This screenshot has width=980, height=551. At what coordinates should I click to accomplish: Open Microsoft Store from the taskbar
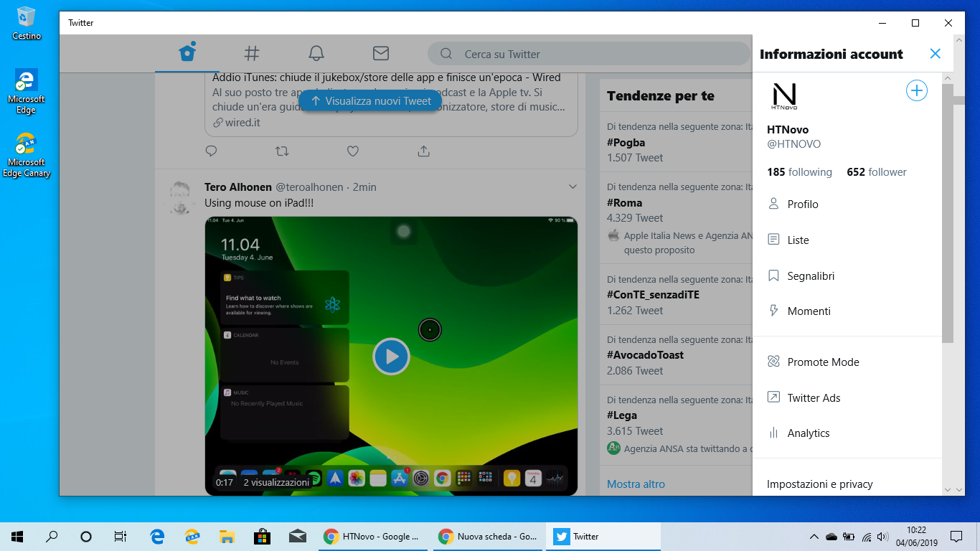coord(262,537)
